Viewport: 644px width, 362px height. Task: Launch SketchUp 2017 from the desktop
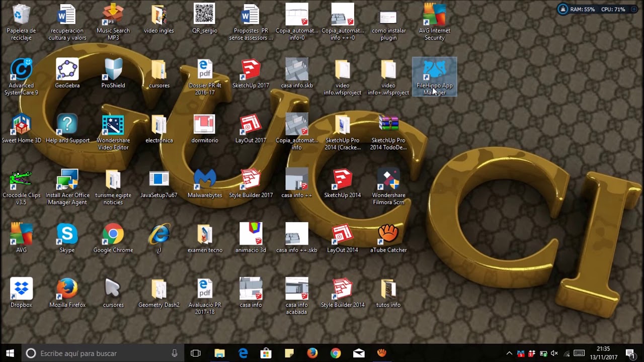pyautogui.click(x=251, y=73)
